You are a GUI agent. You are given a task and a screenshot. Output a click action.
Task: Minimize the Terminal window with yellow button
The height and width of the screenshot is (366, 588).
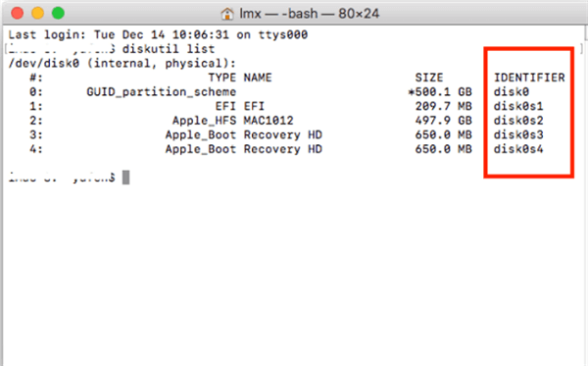tap(37, 13)
